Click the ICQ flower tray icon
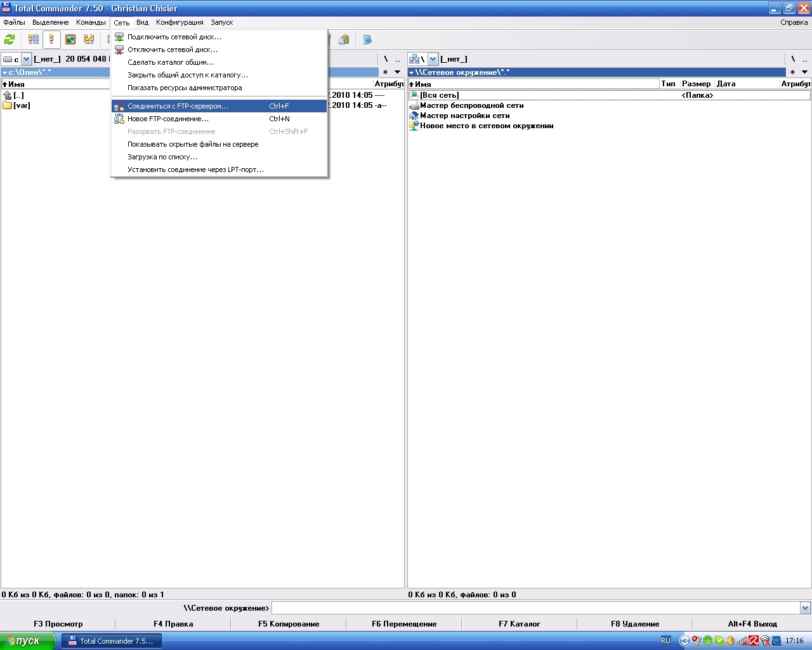This screenshot has height=650, width=812. tap(708, 640)
